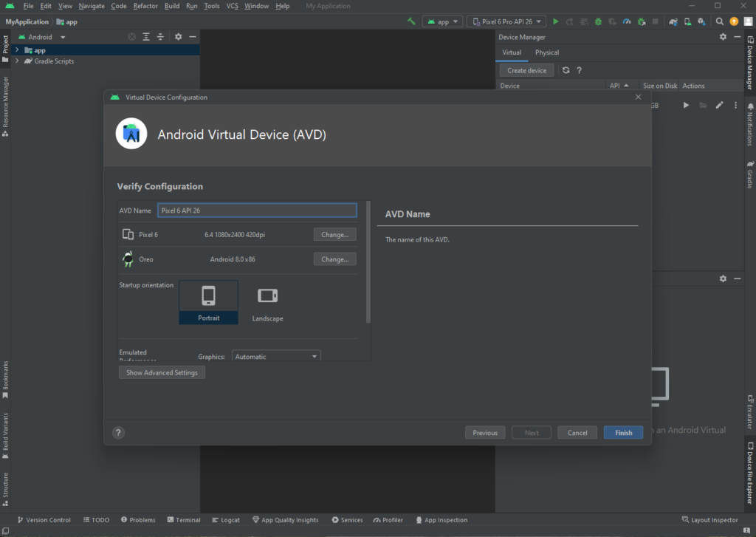
Task: Switch to the Physical devices tab
Action: coord(547,52)
